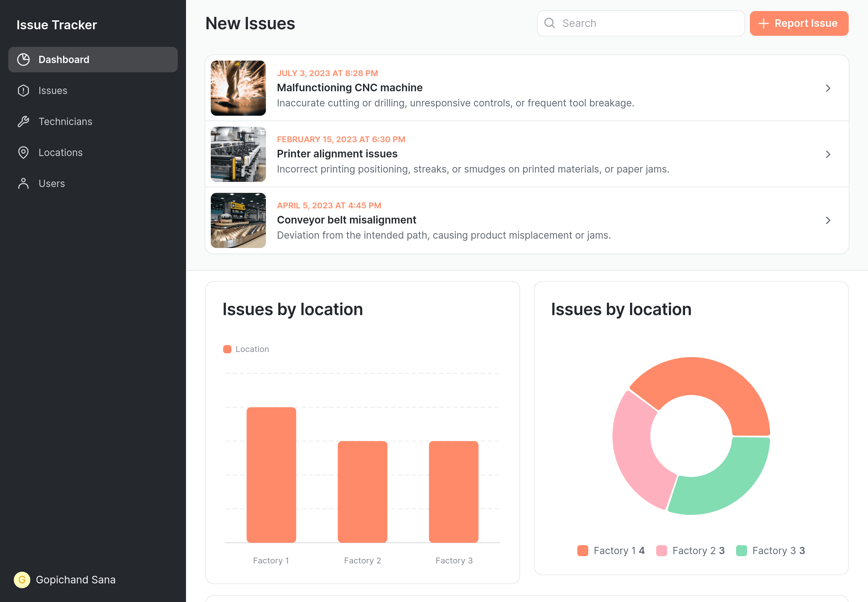Go to the Issues page

pyautogui.click(x=93, y=91)
